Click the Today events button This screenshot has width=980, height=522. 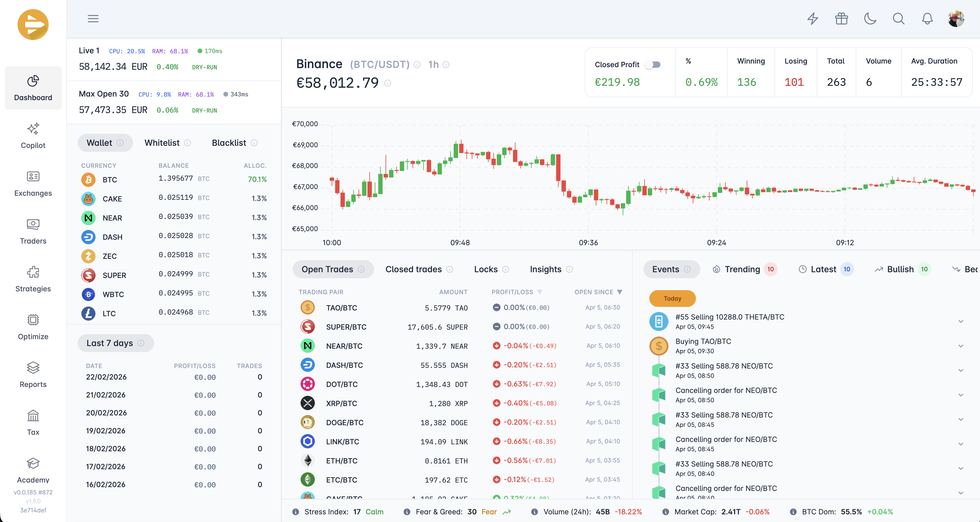672,298
